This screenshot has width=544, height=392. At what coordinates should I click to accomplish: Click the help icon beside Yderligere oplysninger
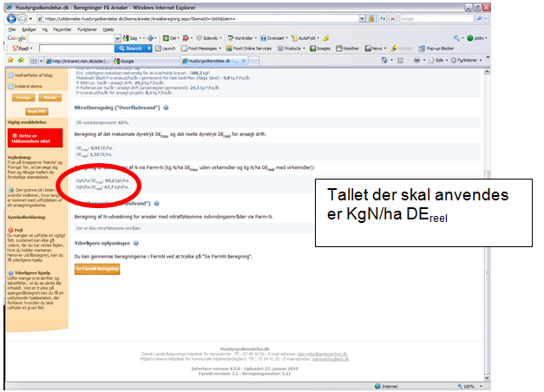pos(136,245)
